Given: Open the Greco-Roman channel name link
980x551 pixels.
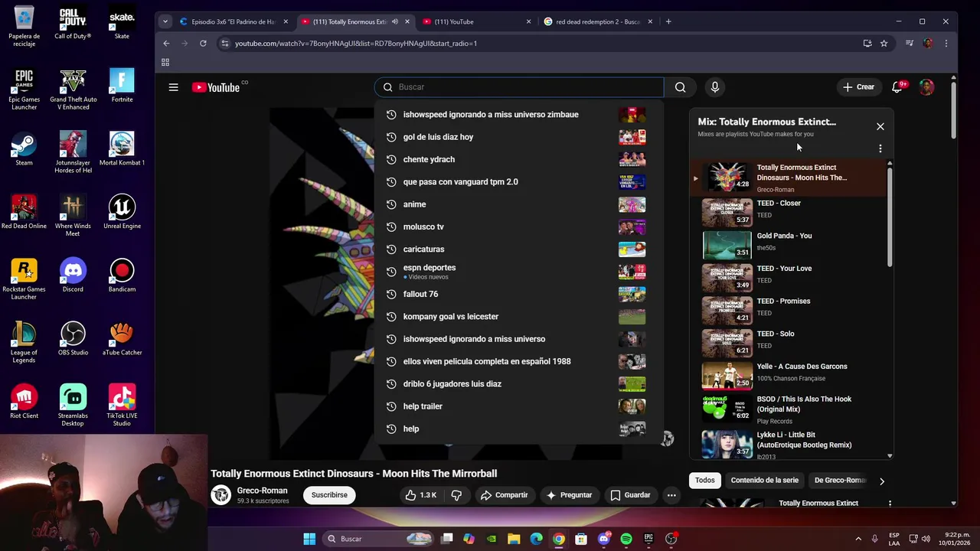Looking at the screenshot, I should coord(262,491).
